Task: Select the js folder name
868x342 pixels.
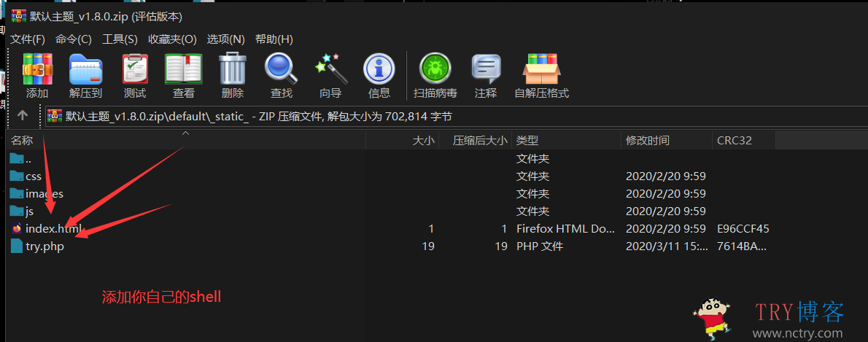Action: 29,211
